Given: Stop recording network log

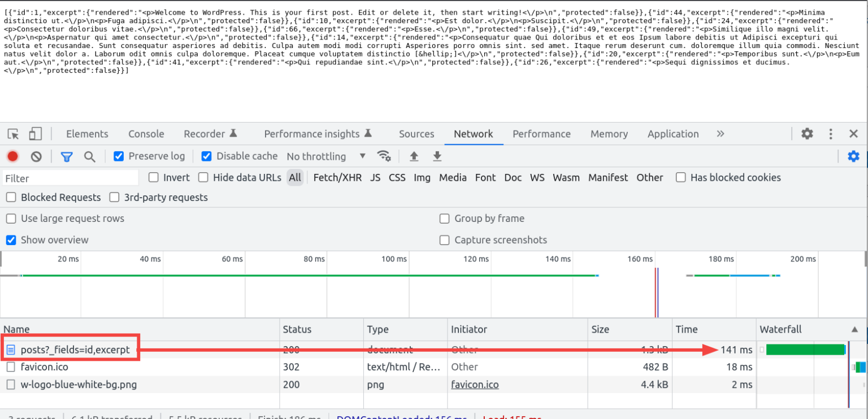Looking at the screenshot, I should [14, 156].
